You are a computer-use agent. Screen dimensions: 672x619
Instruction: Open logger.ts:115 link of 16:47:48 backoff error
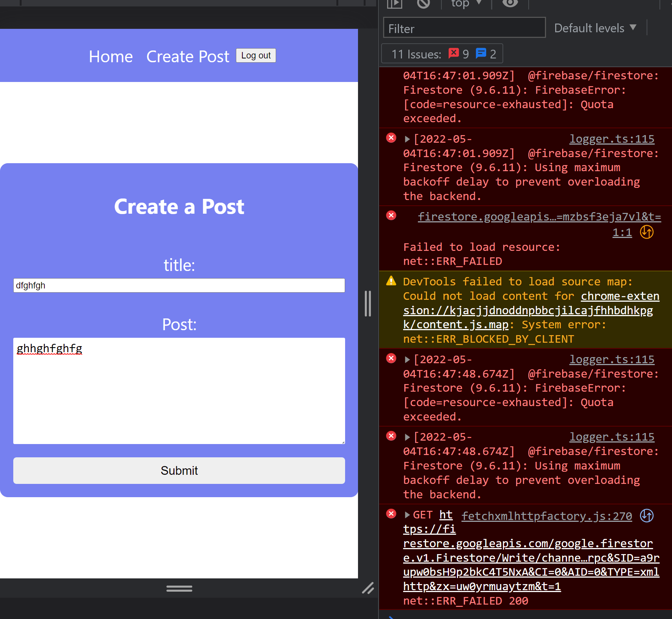612,437
